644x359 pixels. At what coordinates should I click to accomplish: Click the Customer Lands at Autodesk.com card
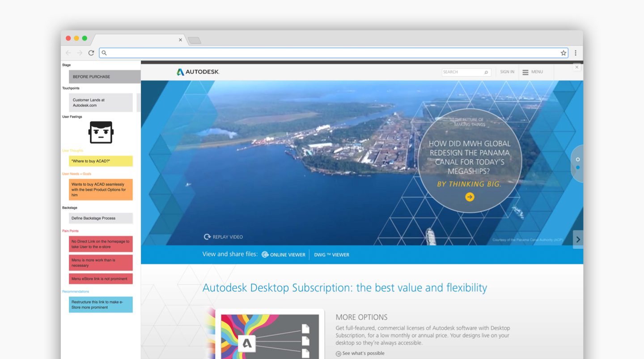pos(101,103)
